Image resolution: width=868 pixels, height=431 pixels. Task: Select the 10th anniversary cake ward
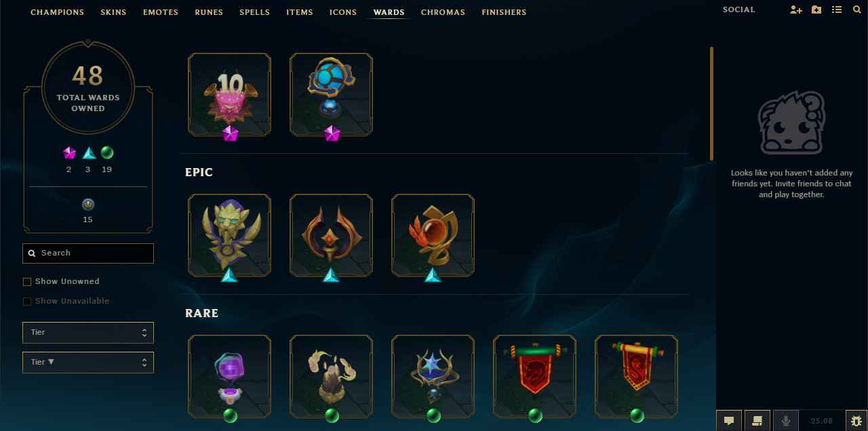[x=229, y=95]
